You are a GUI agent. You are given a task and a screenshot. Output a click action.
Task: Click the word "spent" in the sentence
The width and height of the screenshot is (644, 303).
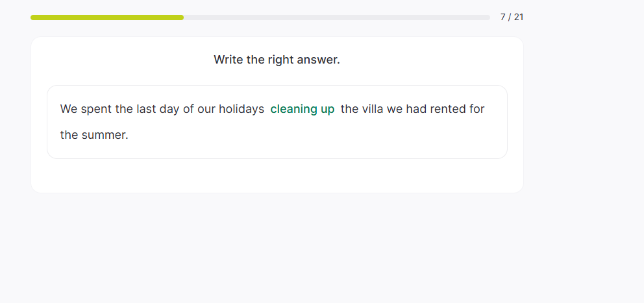96,109
